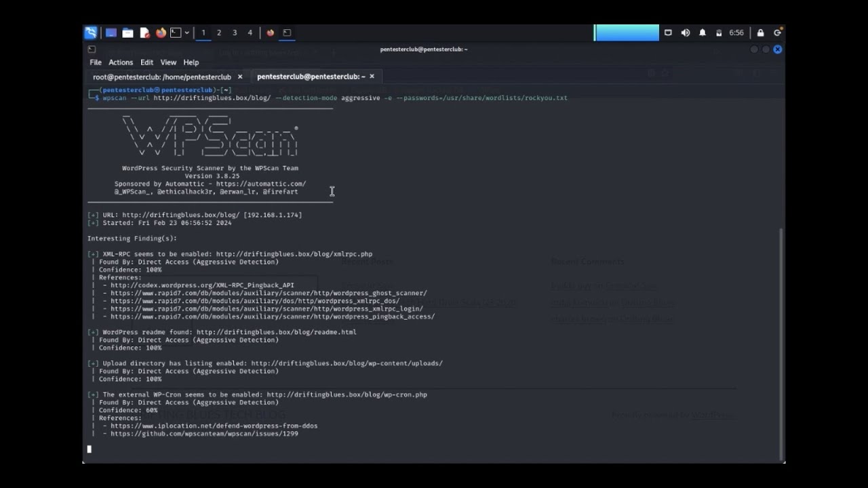This screenshot has height=488, width=868.
Task: Launch Firefox from the panel launcher
Action: pyautogui.click(x=161, y=33)
